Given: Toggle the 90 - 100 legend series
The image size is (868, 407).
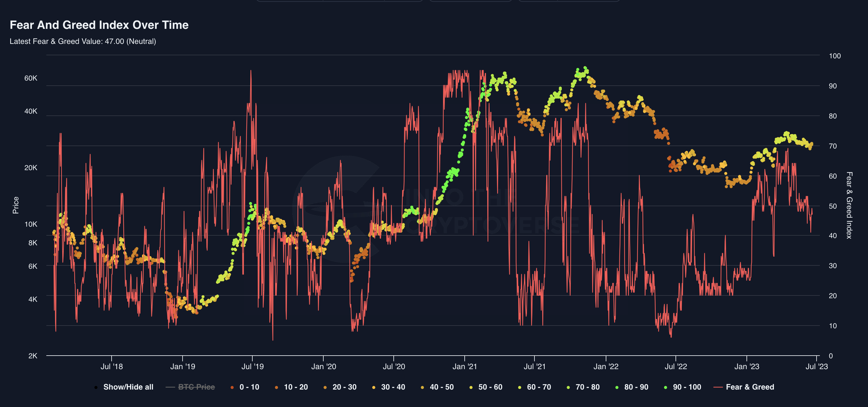Looking at the screenshot, I should click(687, 387).
